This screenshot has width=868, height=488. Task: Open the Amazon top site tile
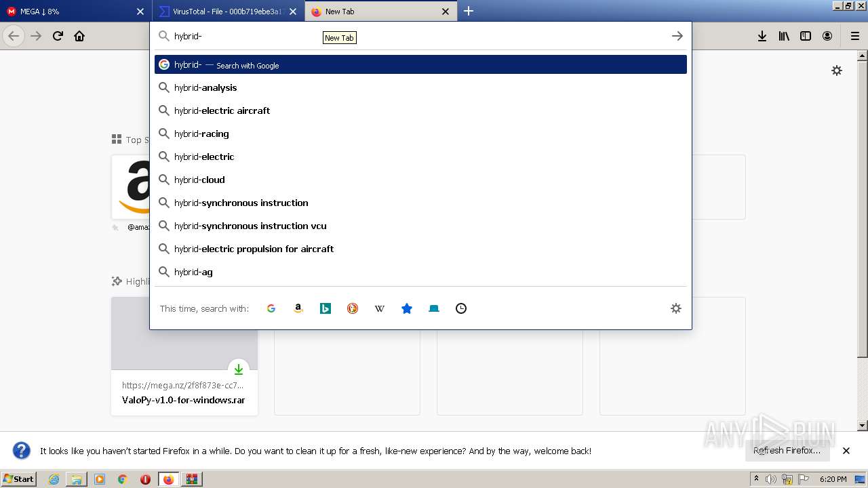click(x=131, y=187)
